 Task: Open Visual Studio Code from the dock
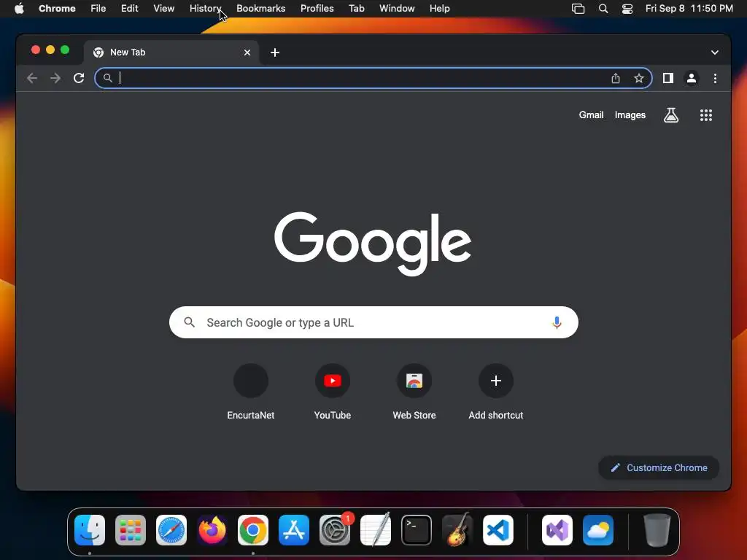[498, 530]
